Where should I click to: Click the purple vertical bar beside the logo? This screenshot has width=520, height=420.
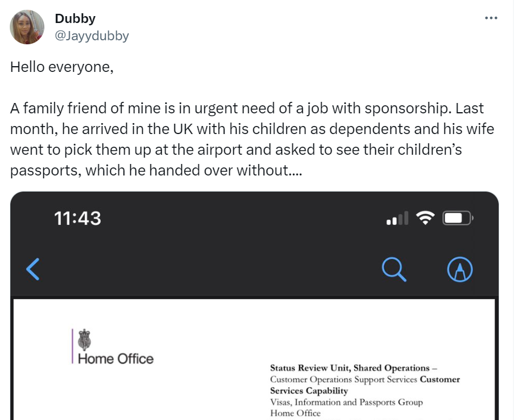coord(73,346)
